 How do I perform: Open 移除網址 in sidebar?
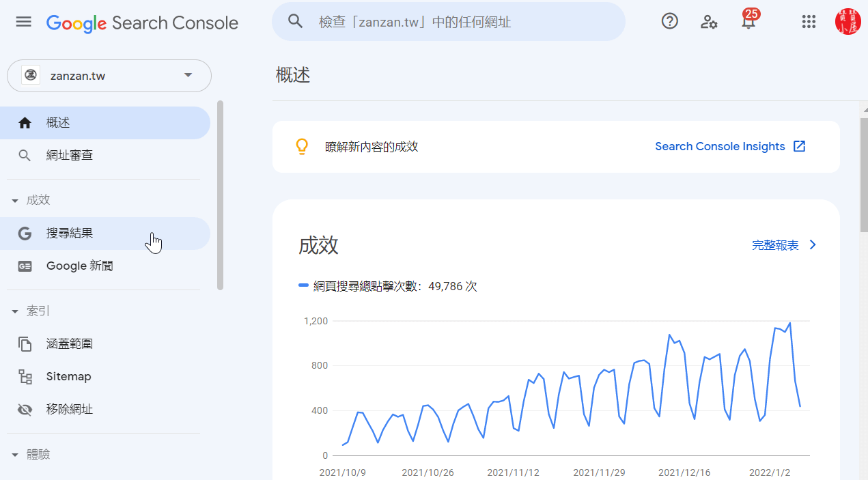[x=105, y=410]
